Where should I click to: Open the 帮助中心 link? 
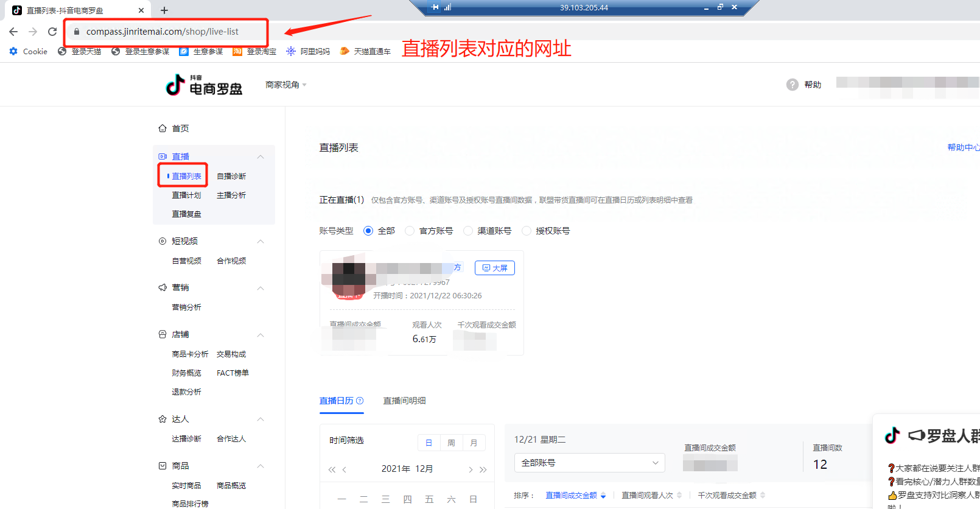[x=963, y=147]
